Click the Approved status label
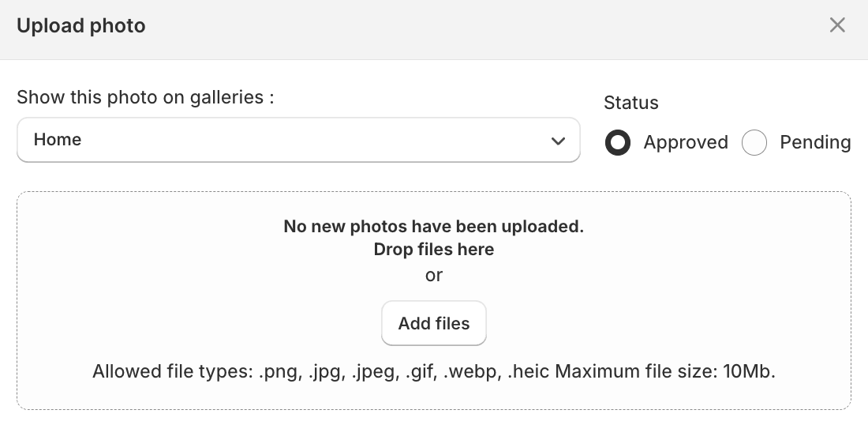 click(x=685, y=143)
